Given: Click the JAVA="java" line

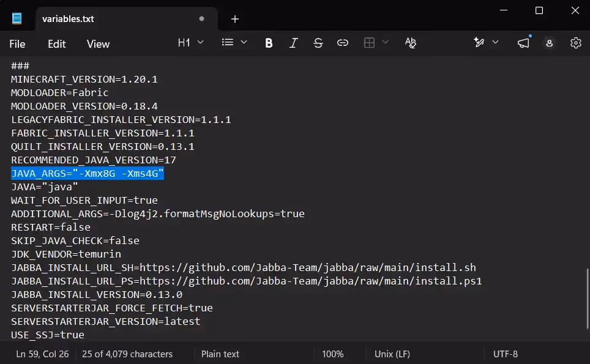Looking at the screenshot, I should coord(45,187).
